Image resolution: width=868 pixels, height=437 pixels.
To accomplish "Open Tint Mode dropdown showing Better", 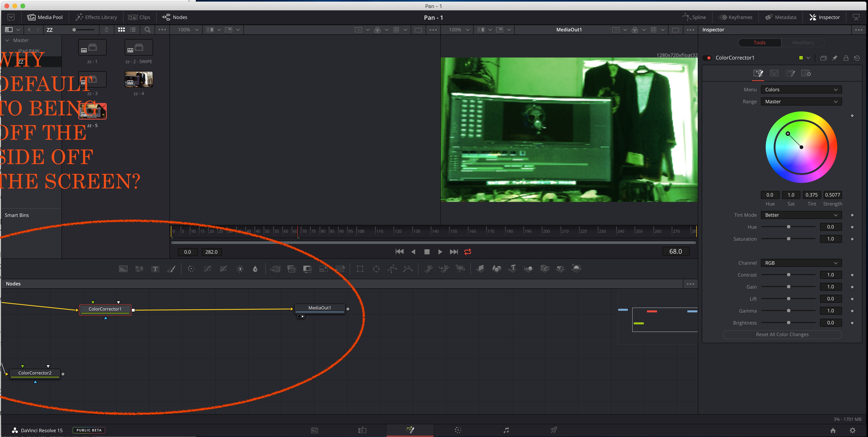I will click(x=801, y=215).
